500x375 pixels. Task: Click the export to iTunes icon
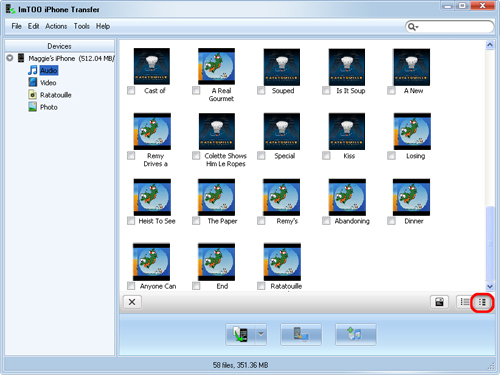pos(356,334)
